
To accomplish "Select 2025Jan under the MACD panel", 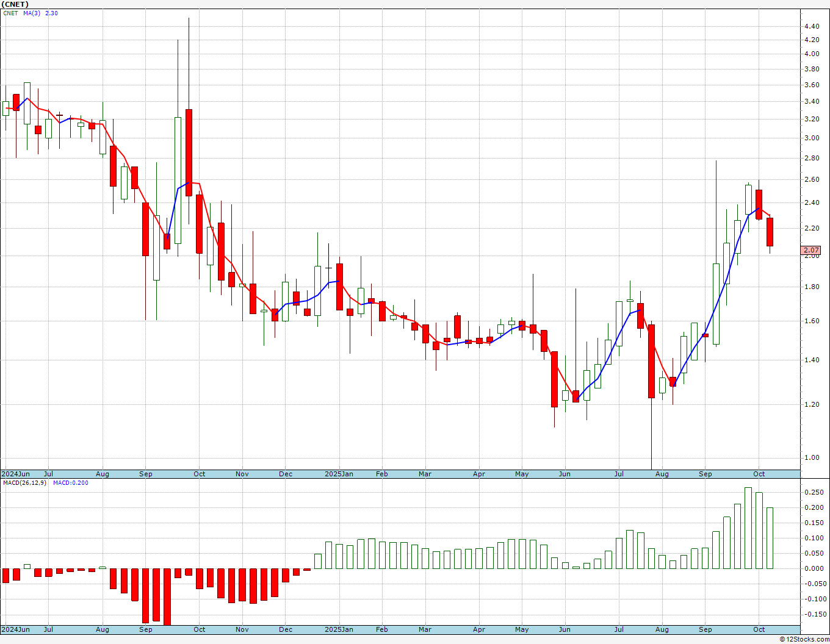I will point(339,629).
